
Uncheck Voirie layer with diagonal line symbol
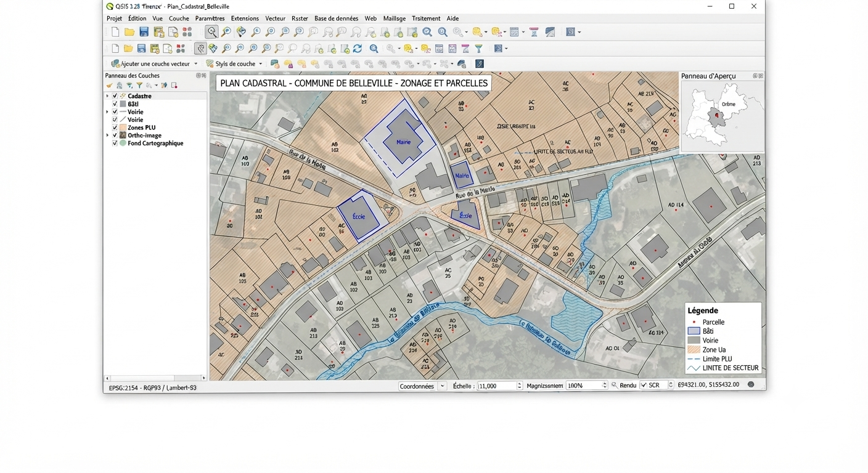(115, 119)
